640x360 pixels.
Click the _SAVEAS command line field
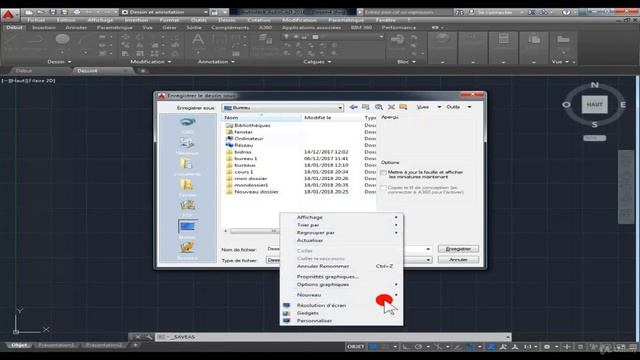click(x=333, y=337)
